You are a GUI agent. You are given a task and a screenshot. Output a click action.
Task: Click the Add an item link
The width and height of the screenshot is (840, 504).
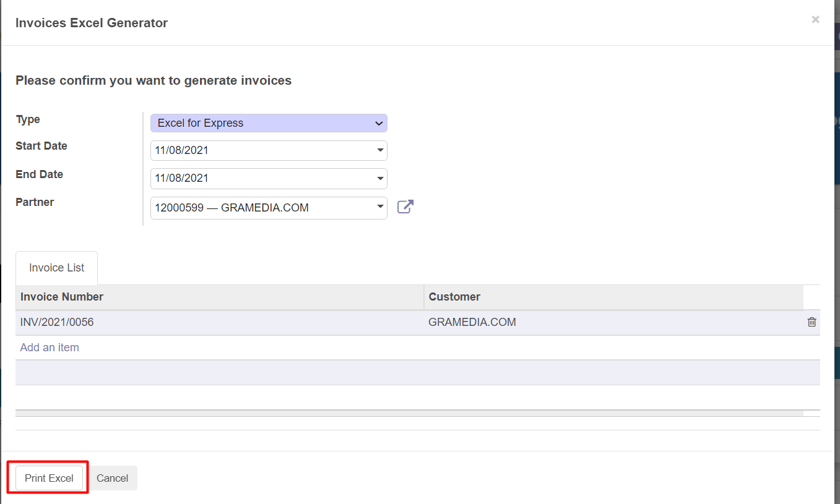coord(50,348)
